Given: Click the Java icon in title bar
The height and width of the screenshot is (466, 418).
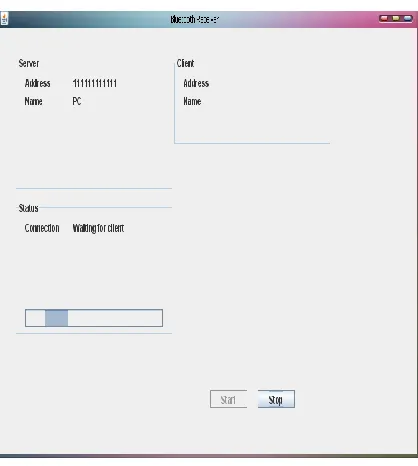Looking at the screenshot, I should pos(4,19).
